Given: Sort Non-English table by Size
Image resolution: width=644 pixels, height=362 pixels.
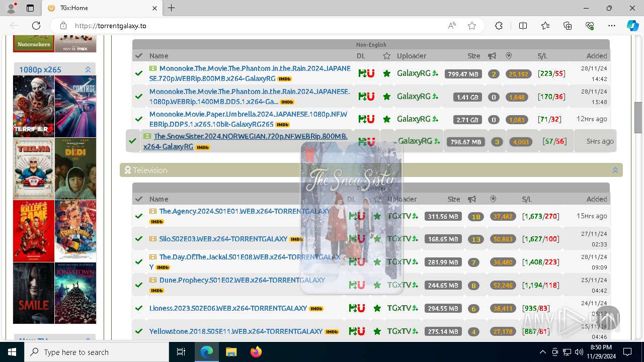Looking at the screenshot, I should click(x=473, y=56).
